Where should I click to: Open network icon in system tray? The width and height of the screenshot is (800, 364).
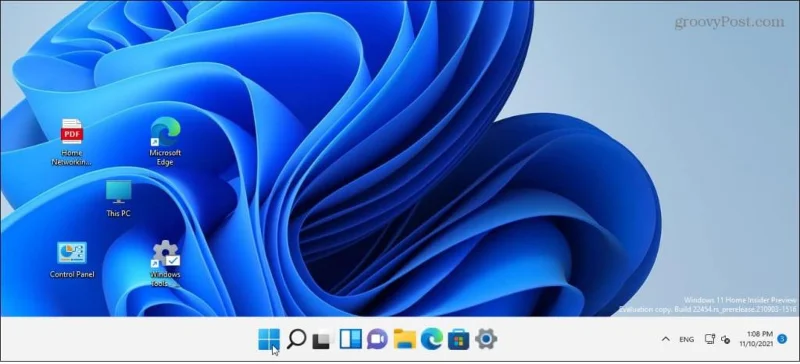tap(709, 339)
